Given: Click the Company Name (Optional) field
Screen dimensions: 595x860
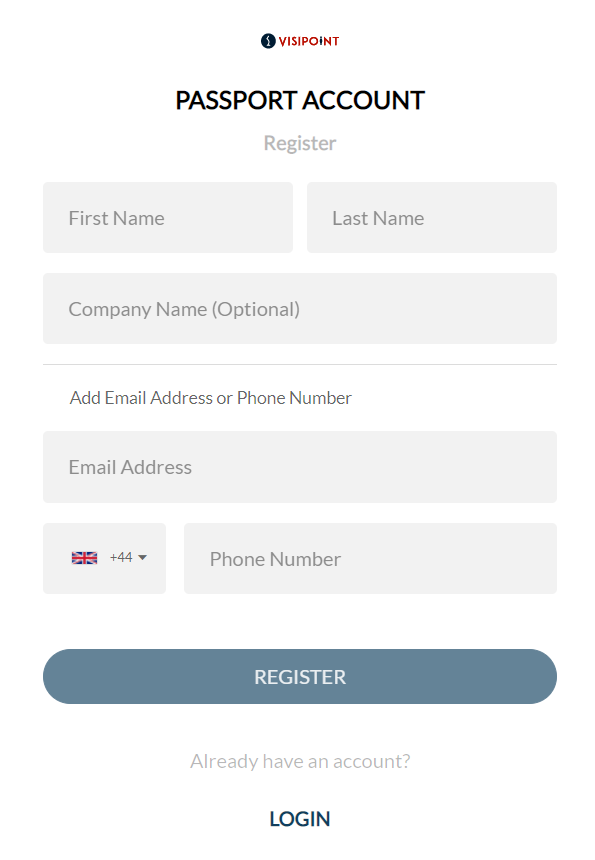Looking at the screenshot, I should (x=300, y=309).
